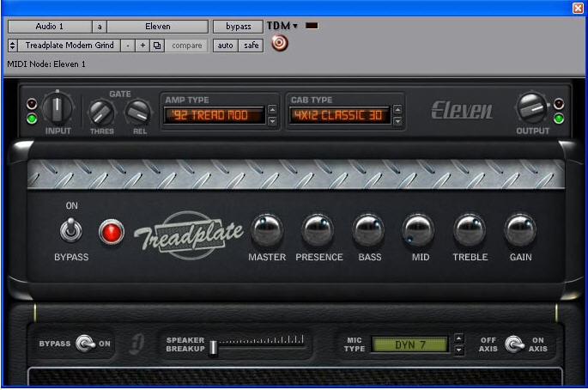Open the Treadplate Modern Grind preset menu
Viewport: 588px width, 390px height.
70,46
